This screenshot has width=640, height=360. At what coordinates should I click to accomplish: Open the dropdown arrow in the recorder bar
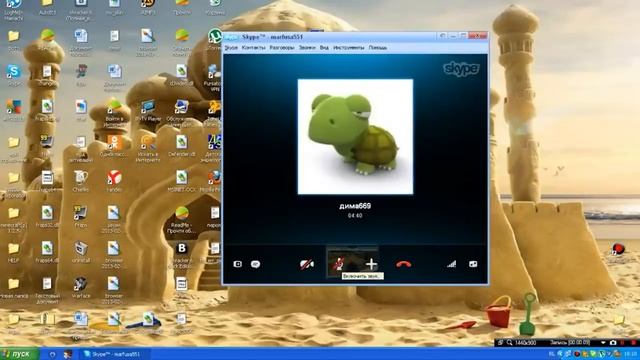coord(603,343)
